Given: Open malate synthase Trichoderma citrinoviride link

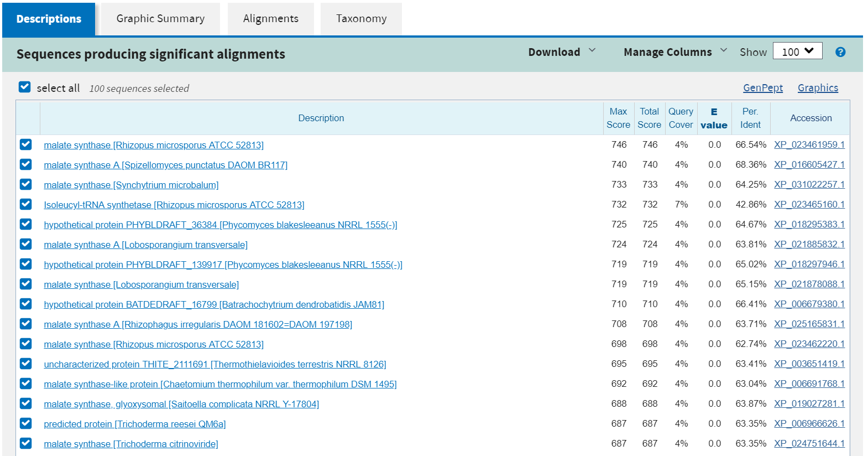Looking at the screenshot, I should [131, 444].
